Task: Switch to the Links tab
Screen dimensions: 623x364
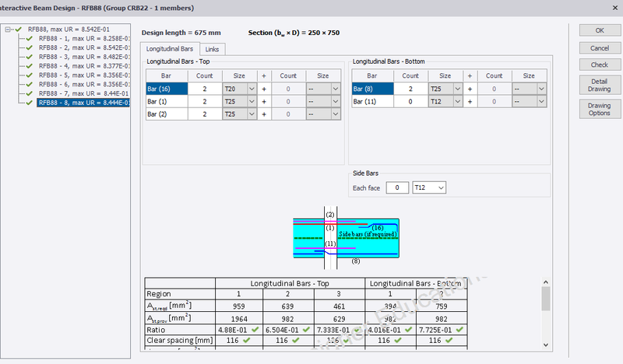Action: pos(212,49)
